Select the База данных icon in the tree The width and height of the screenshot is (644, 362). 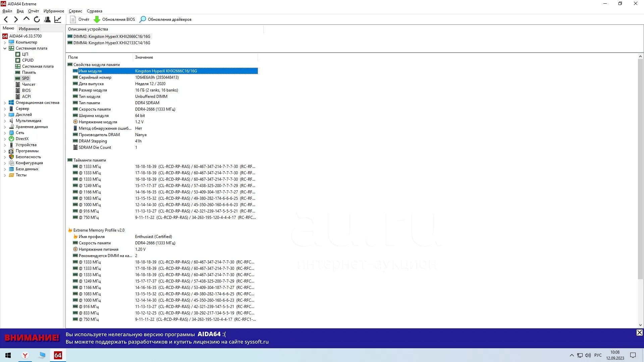coord(11,169)
